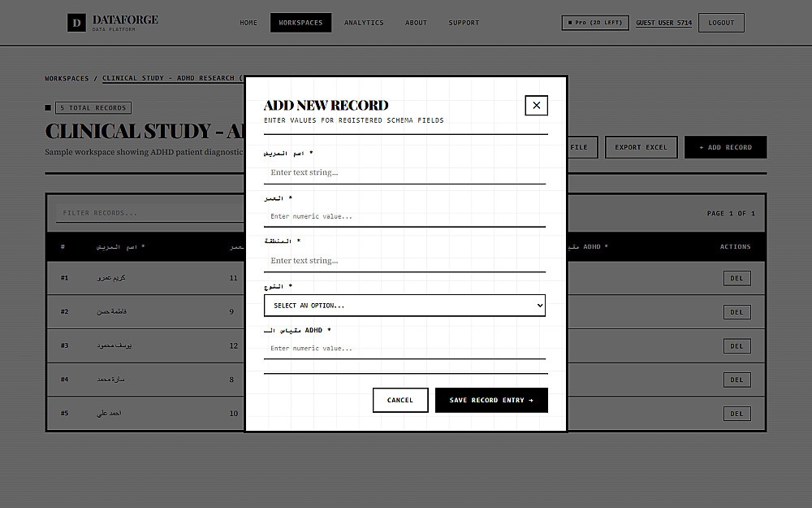The height and width of the screenshot is (508, 812).
Task: Click the Pro plan badge
Action: click(595, 23)
